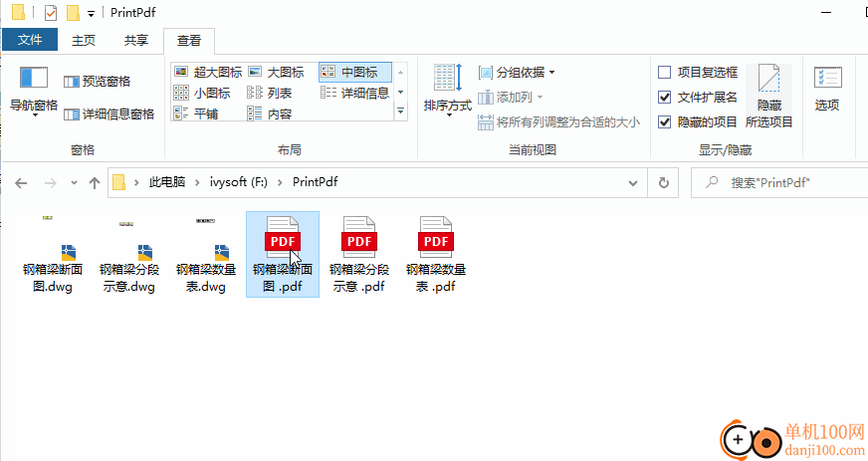This screenshot has height=461, width=868.
Task: Open recent locations dropdown arrow
Action: [x=74, y=182]
